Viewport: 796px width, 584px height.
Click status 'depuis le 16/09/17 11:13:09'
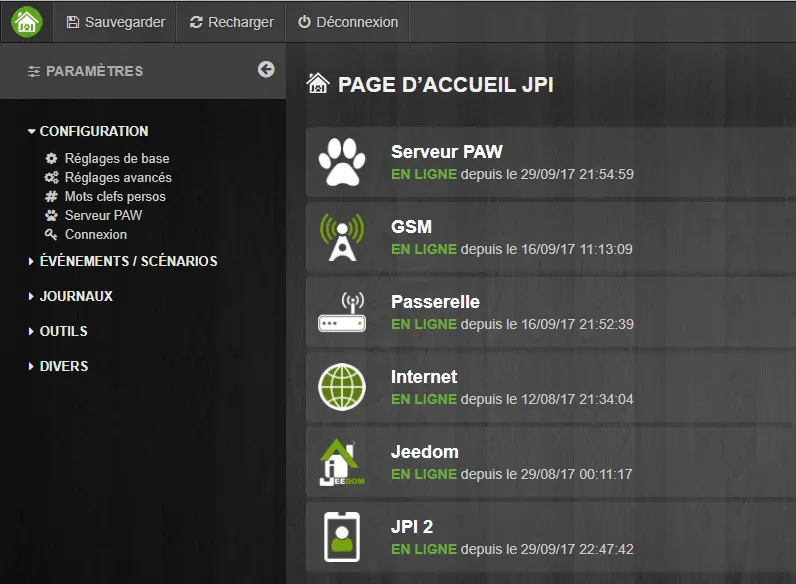tap(547, 249)
